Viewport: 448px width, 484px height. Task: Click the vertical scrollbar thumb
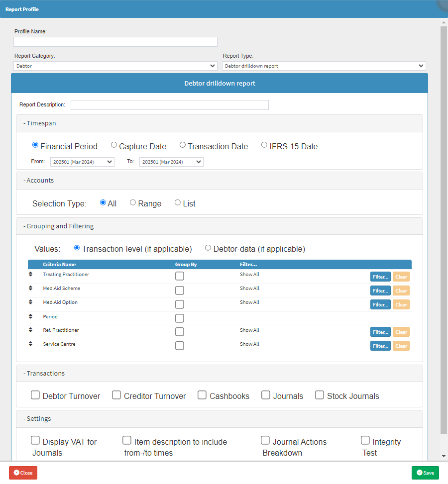(444, 230)
